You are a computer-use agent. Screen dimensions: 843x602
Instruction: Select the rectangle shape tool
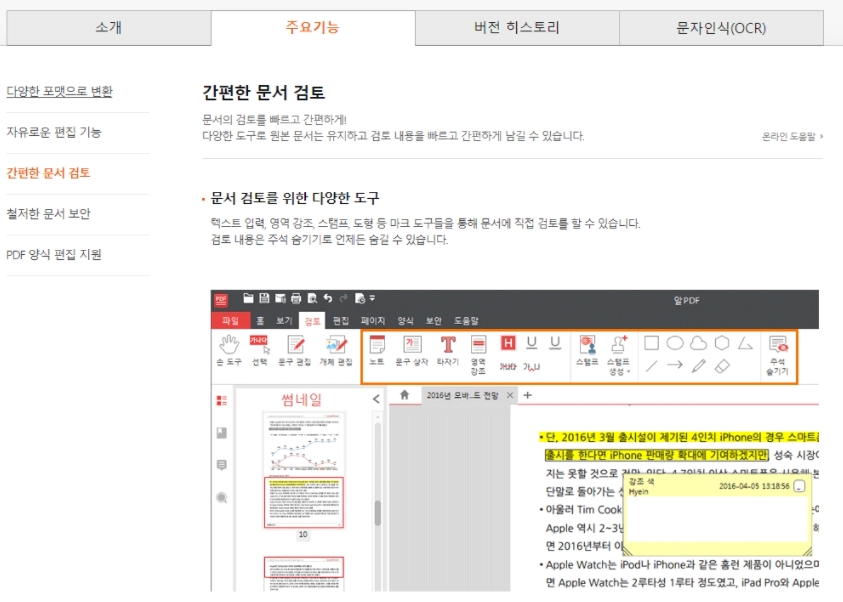[x=652, y=343]
